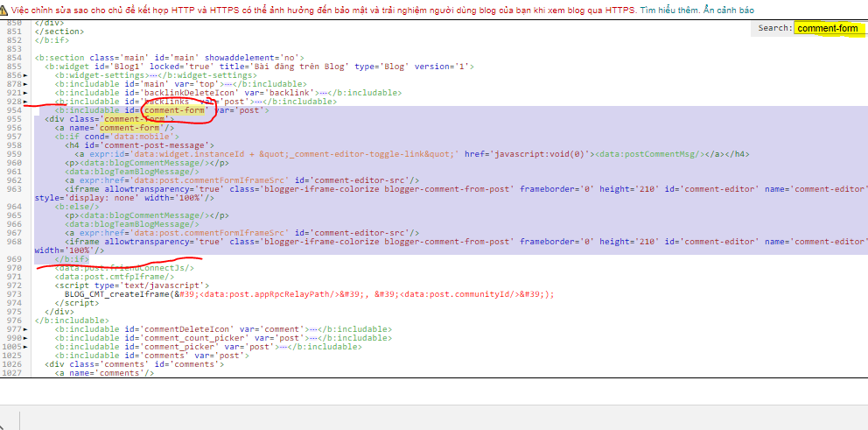This screenshot has height=430, width=868.
Task: Expand folded code at gutter line 1005
Action: coord(25,348)
